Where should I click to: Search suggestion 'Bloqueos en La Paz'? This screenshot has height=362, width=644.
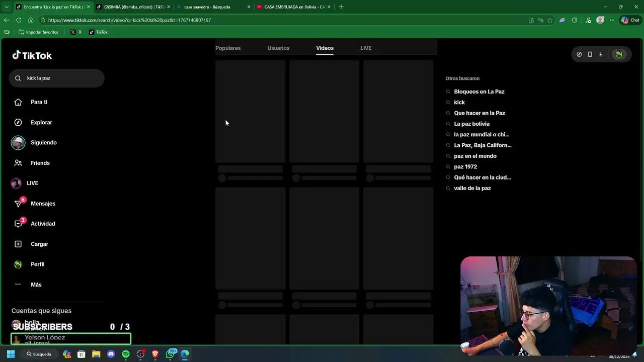[479, 92]
